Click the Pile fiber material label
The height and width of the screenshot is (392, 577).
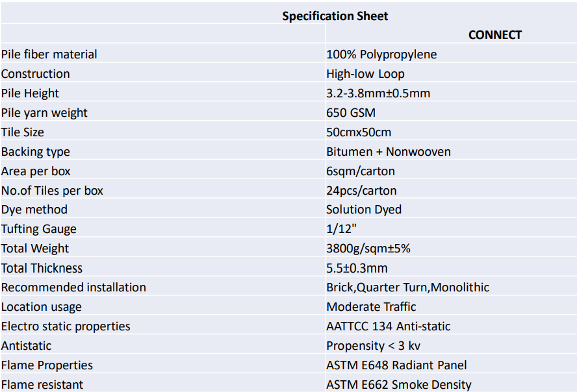[x=49, y=55]
